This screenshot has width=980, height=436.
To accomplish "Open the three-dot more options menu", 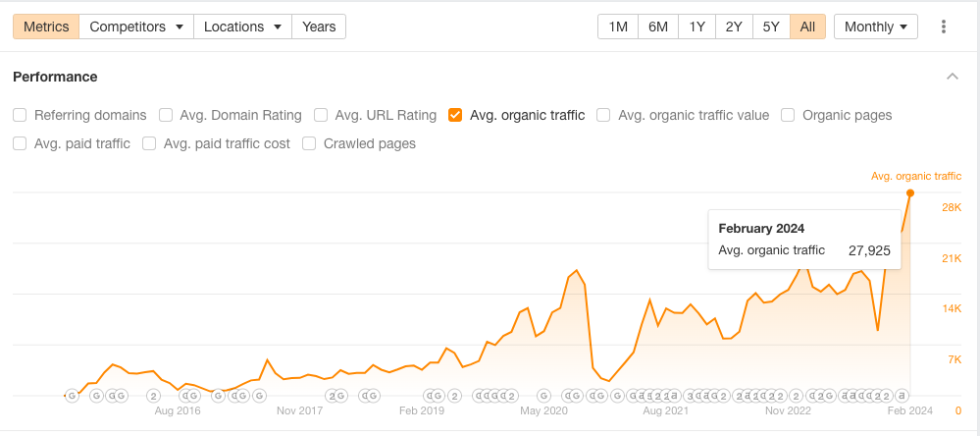I will 944,27.
